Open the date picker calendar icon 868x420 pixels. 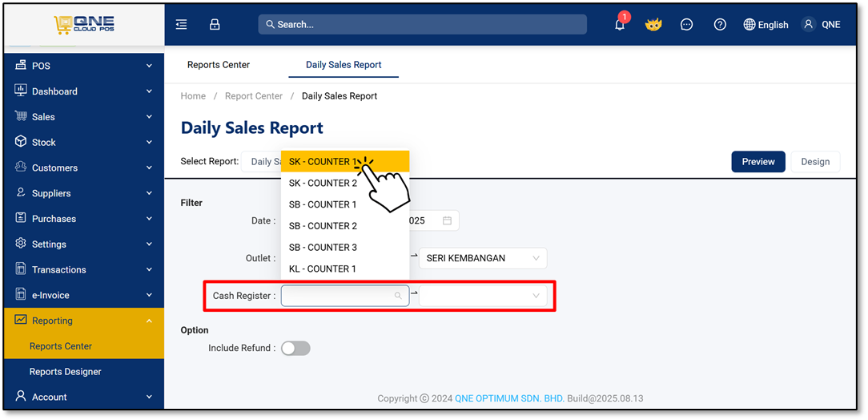pyautogui.click(x=448, y=220)
